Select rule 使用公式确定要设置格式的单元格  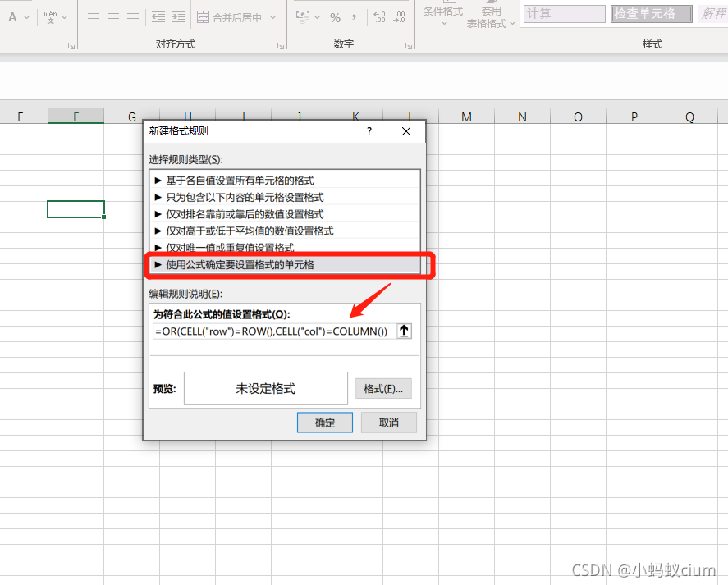(x=285, y=265)
